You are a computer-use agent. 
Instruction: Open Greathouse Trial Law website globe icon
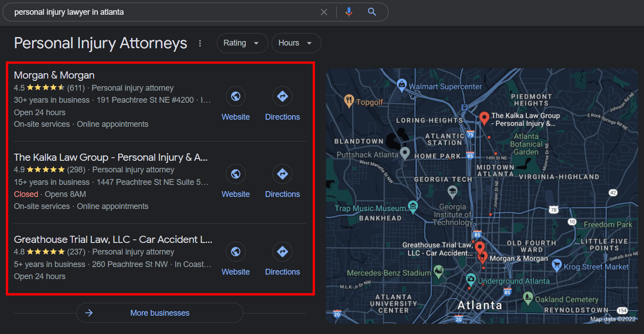coord(235,252)
